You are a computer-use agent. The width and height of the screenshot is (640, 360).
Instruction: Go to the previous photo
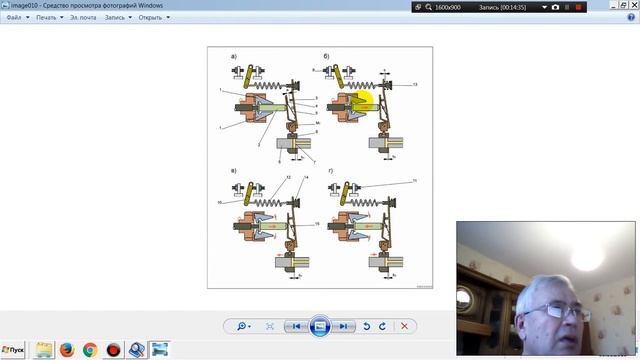click(296, 326)
